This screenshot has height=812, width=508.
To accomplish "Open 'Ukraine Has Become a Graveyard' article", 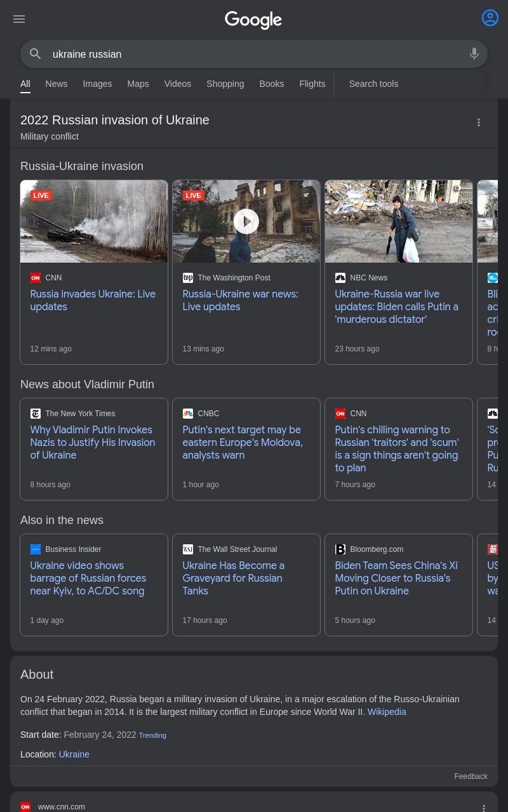I will 233,579.
